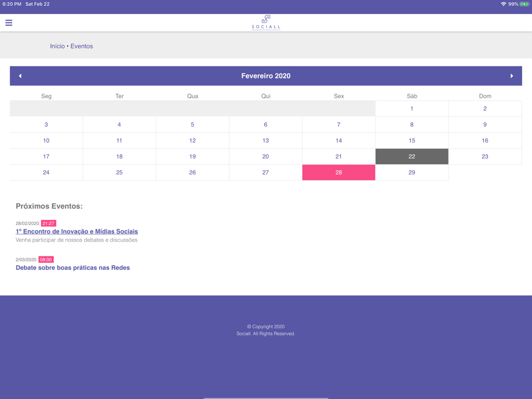Click the 'Qua' weekday header
The width and height of the screenshot is (532, 399).
[x=193, y=96]
